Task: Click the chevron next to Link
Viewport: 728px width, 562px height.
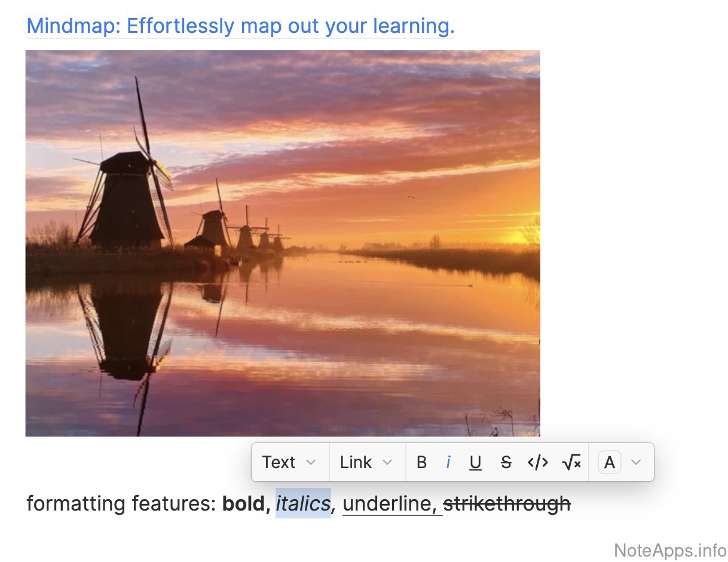Action: 387,462
